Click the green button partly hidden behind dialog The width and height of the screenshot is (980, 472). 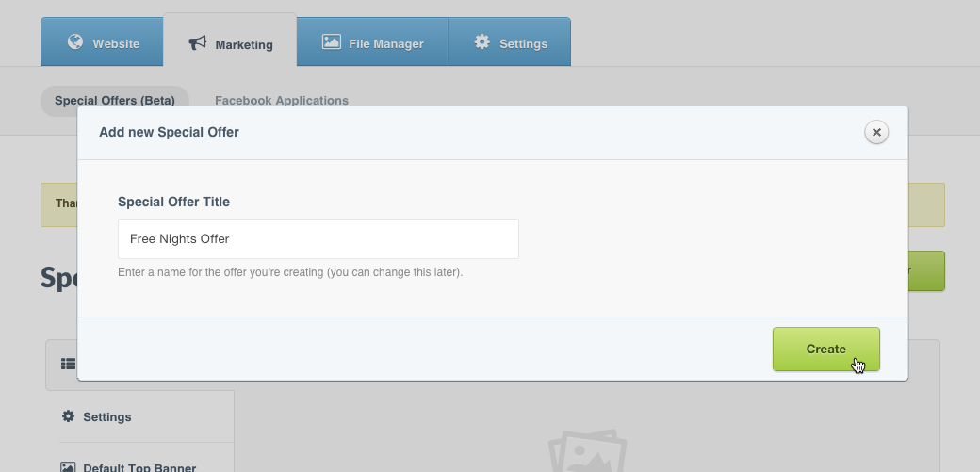coord(927,271)
